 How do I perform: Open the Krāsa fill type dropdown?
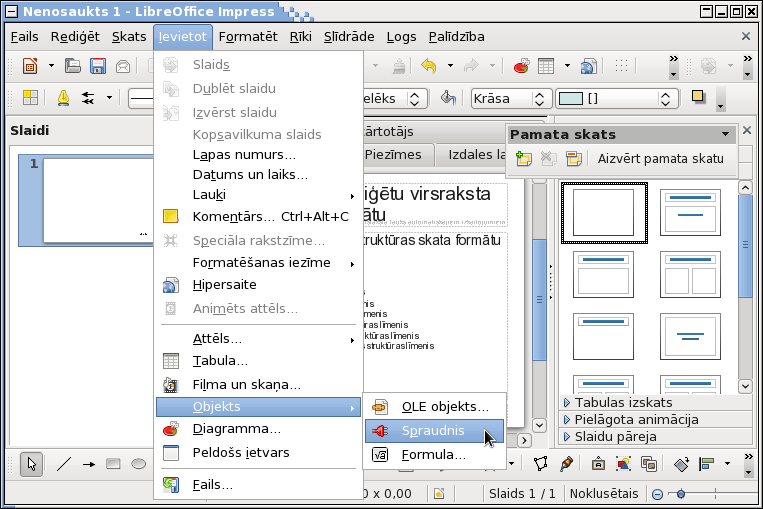[x=539, y=99]
